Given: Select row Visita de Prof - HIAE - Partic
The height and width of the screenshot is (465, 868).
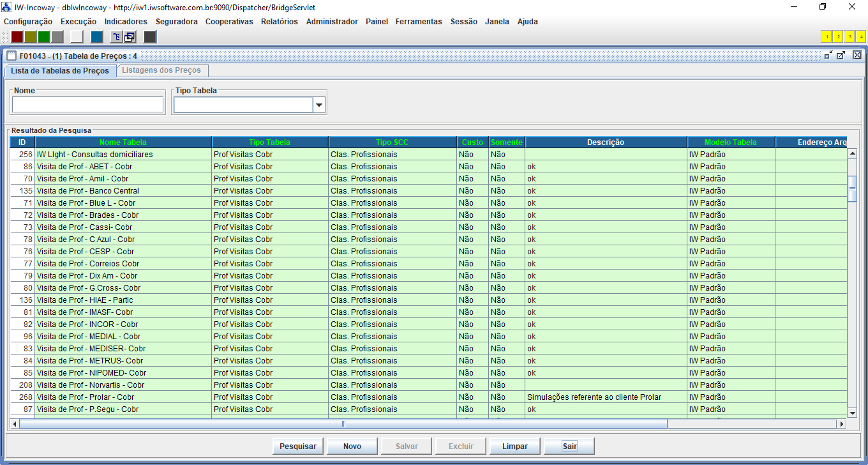Looking at the screenshot, I should pos(428,300).
